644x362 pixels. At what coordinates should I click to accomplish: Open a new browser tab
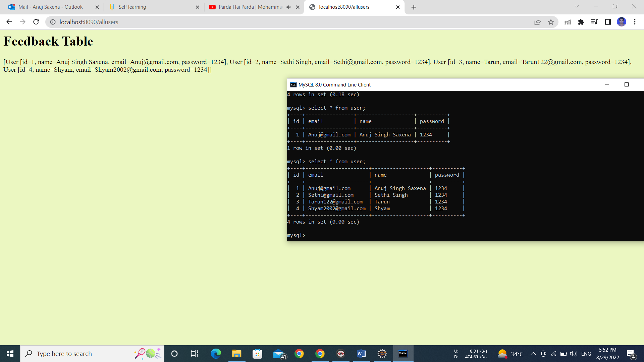point(414,7)
